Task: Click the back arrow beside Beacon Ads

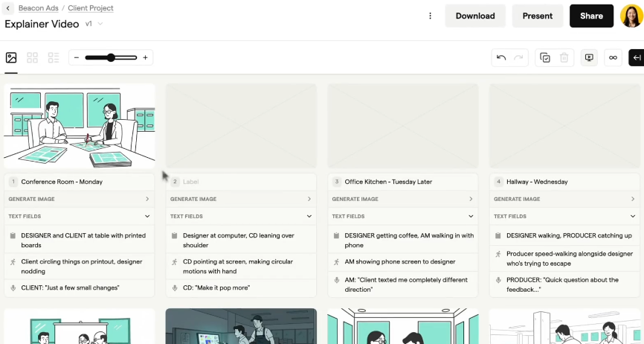Action: (x=8, y=8)
